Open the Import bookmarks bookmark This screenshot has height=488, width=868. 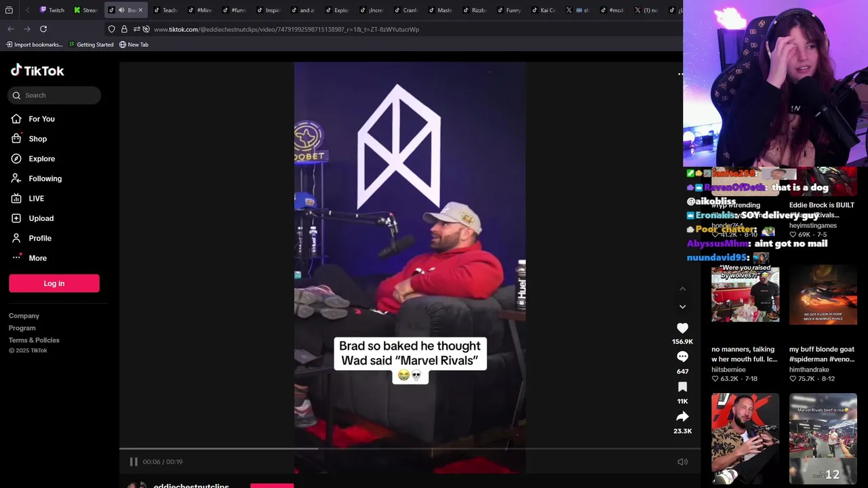coord(34,45)
